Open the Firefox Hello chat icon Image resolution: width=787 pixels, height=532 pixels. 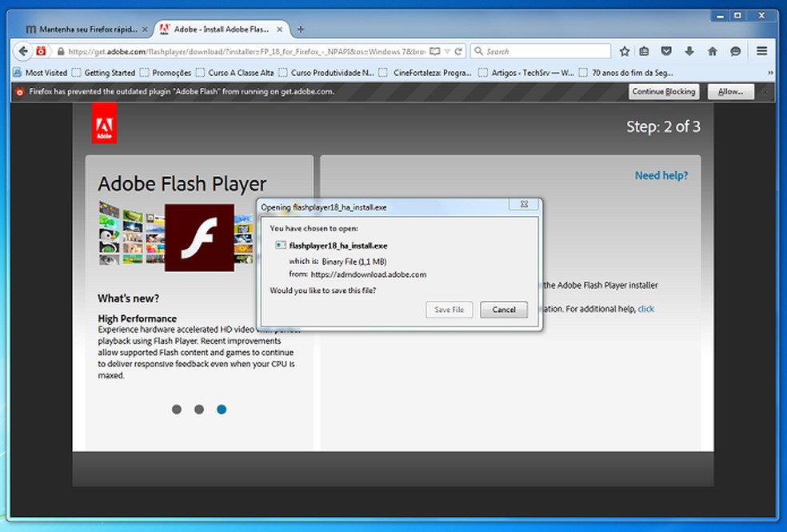click(735, 50)
